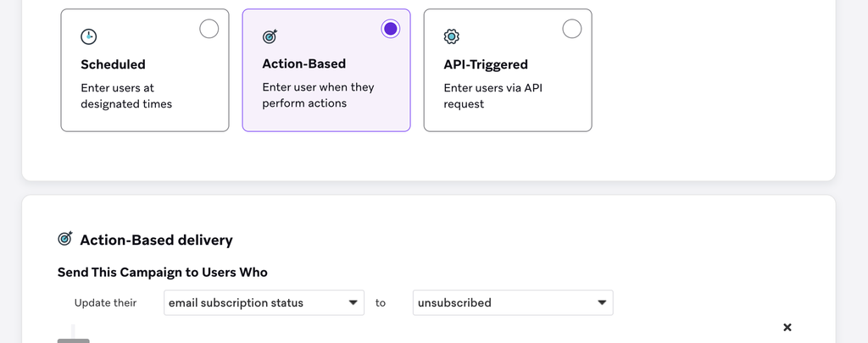
Task: Select the Action-Based radio button
Action: pos(390,29)
